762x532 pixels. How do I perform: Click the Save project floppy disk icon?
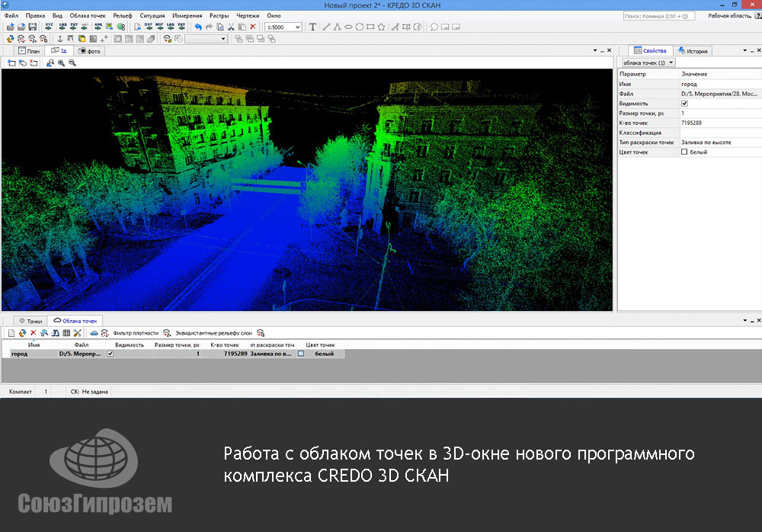tap(33, 27)
